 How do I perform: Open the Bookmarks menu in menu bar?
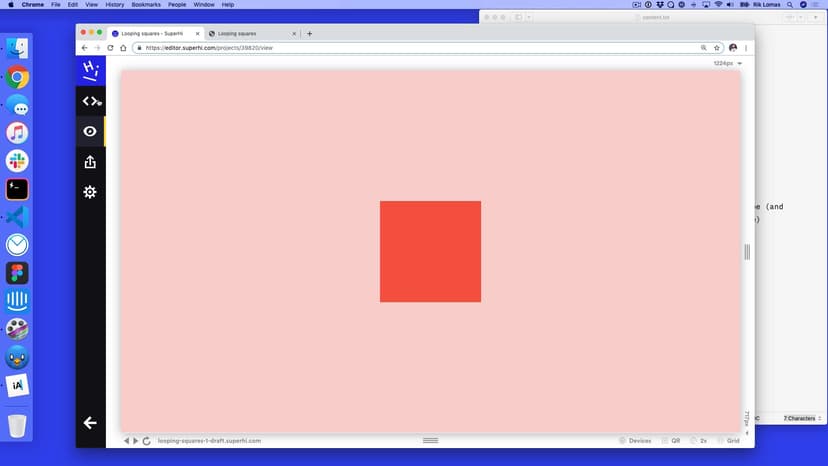146,5
